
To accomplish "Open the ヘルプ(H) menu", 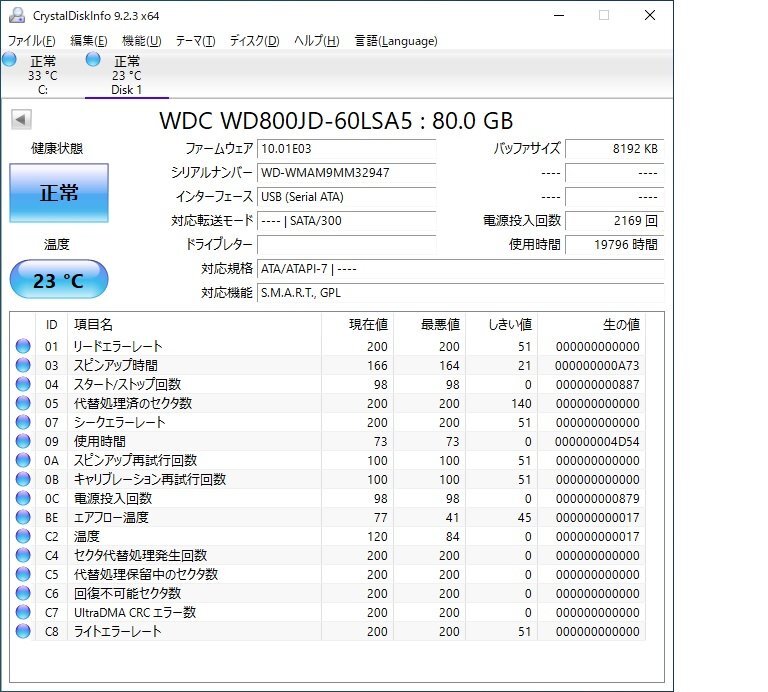I will click(316, 41).
